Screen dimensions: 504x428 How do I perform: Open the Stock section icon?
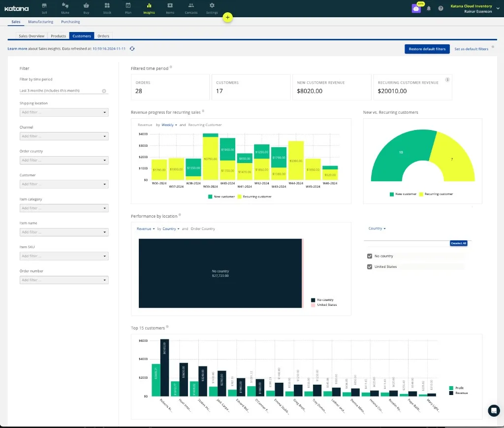(x=107, y=8)
